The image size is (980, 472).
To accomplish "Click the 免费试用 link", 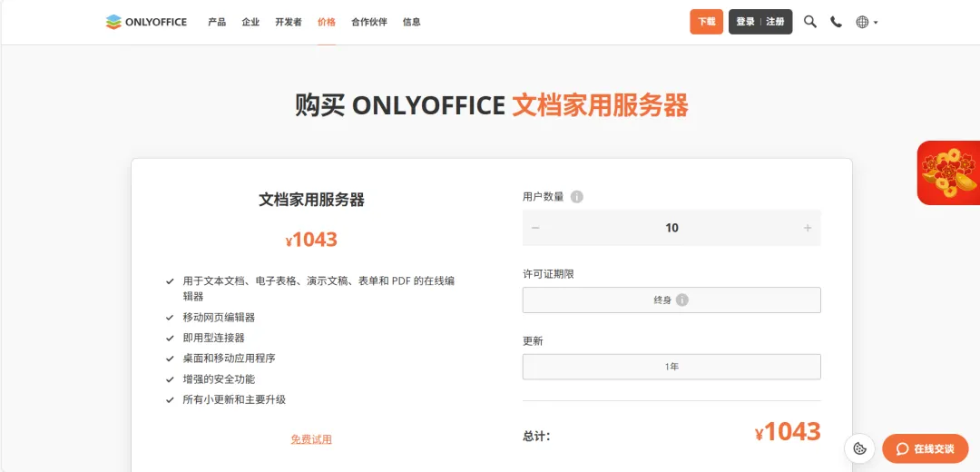I will point(311,439).
